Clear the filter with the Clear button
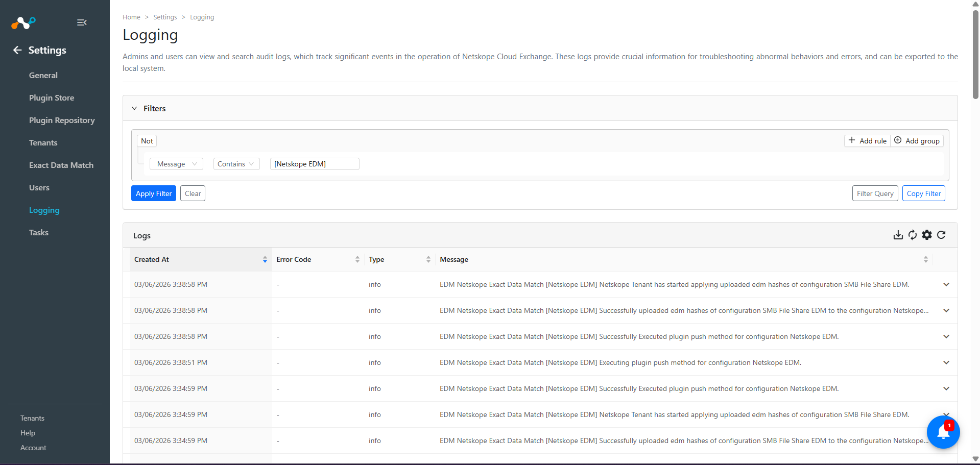980x465 pixels. (x=193, y=193)
